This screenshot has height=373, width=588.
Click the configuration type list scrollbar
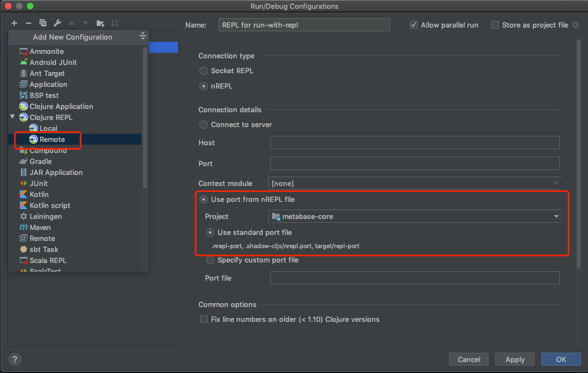(x=145, y=117)
